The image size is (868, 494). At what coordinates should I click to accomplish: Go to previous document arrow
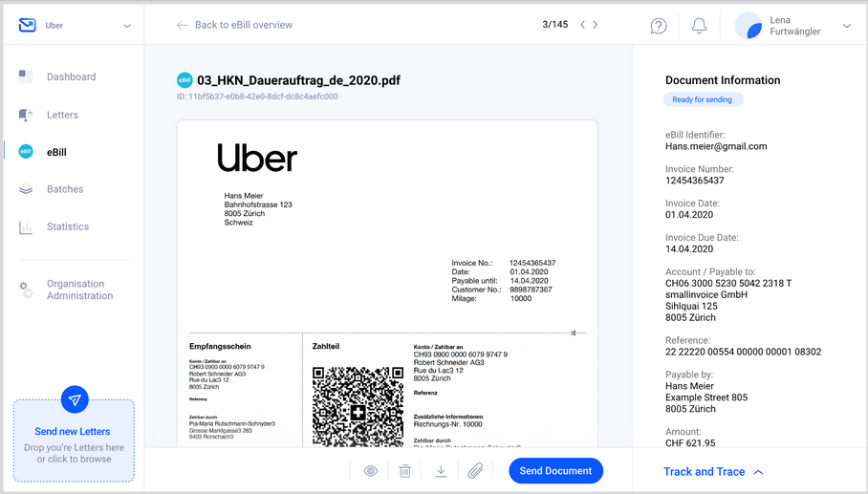582,24
